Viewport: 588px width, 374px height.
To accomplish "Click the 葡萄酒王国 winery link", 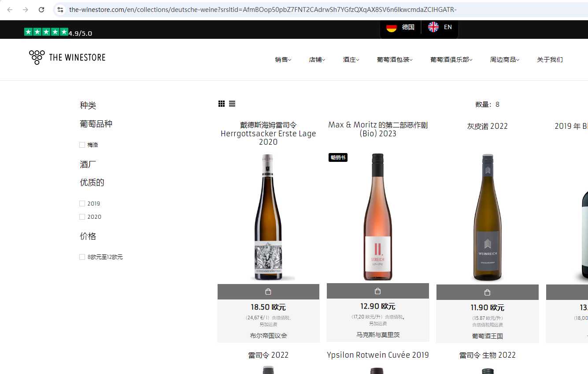I will pyautogui.click(x=487, y=336).
